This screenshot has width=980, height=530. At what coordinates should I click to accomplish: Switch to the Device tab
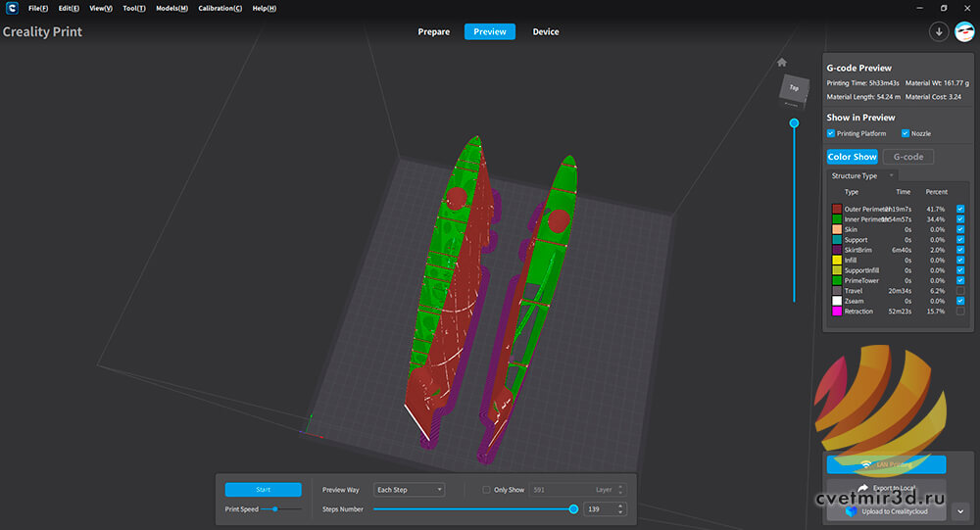(x=546, y=32)
